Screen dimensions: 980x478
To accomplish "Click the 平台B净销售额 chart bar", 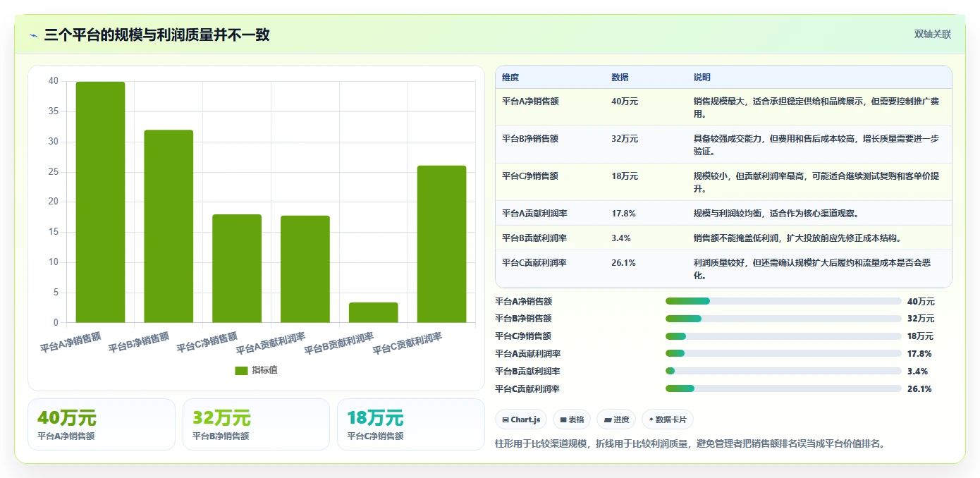I will coord(169,226).
